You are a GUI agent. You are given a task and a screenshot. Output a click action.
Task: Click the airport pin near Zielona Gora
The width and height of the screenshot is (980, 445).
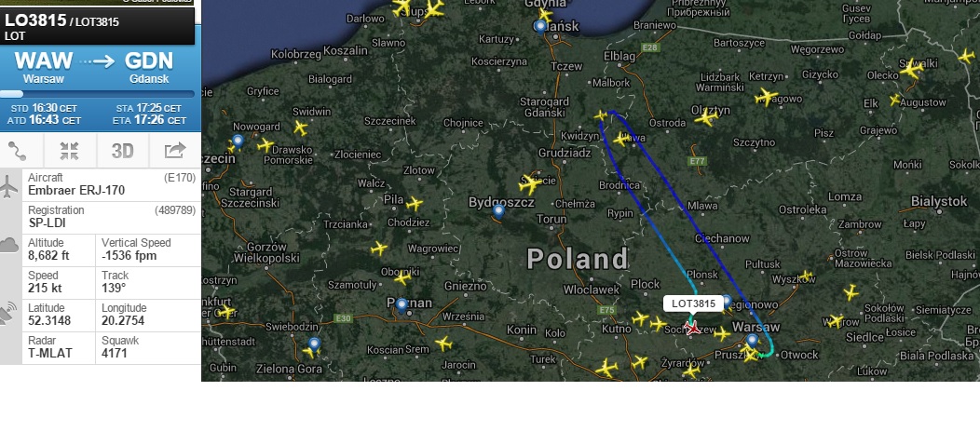pos(314,344)
